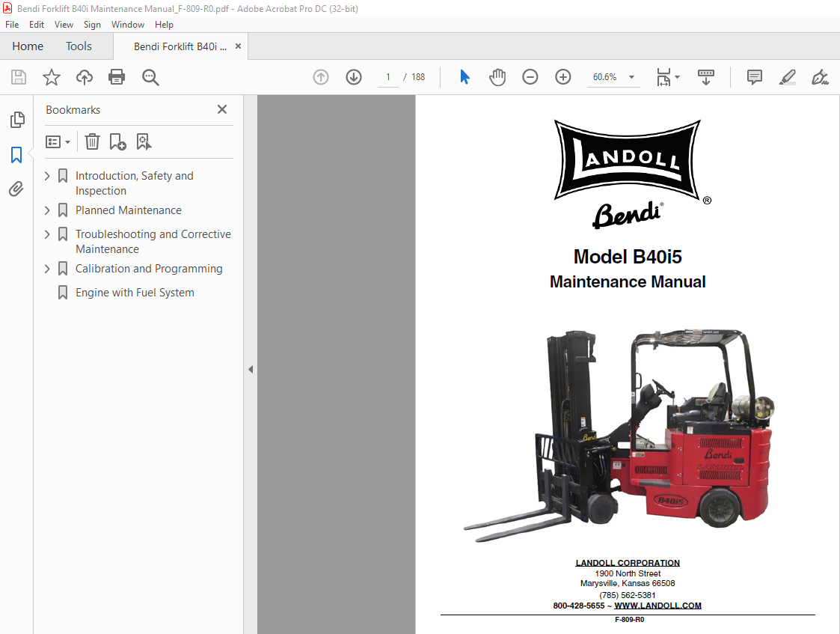Open the Find text search tool

[150, 77]
